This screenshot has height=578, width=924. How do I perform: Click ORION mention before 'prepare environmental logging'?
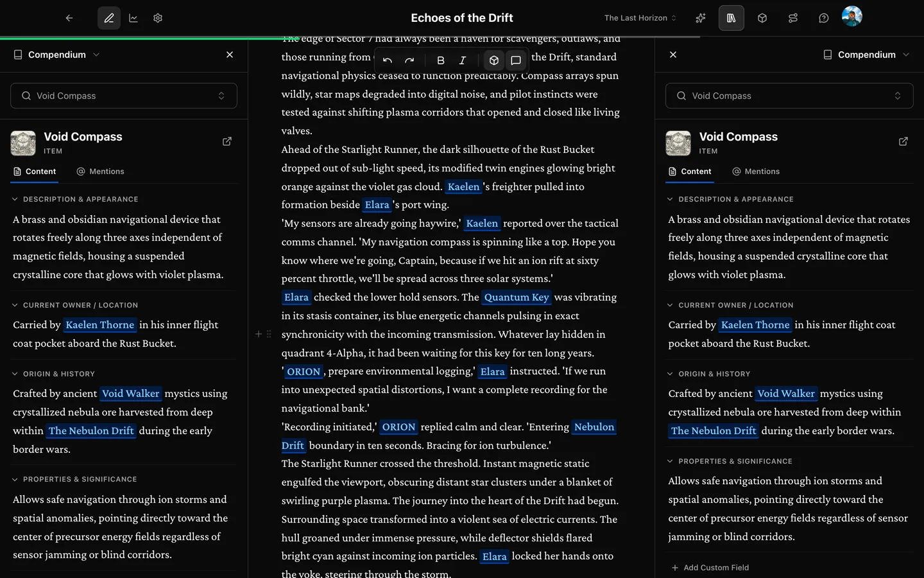pyautogui.click(x=304, y=372)
